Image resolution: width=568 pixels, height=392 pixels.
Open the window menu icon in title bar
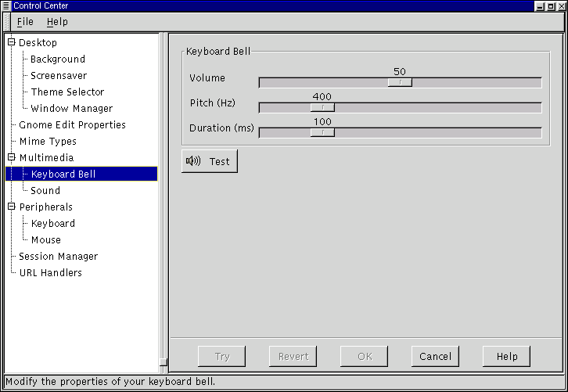6,5
